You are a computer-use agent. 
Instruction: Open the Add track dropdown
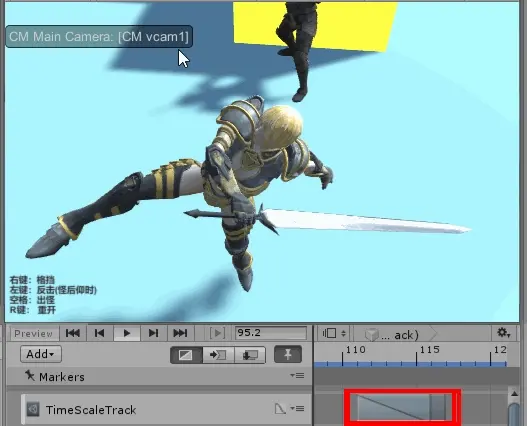point(41,354)
